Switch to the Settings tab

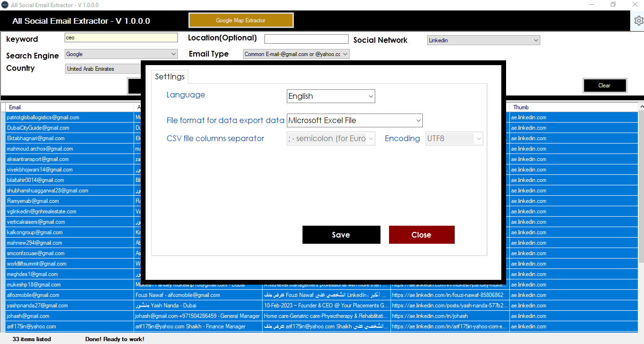(169, 76)
